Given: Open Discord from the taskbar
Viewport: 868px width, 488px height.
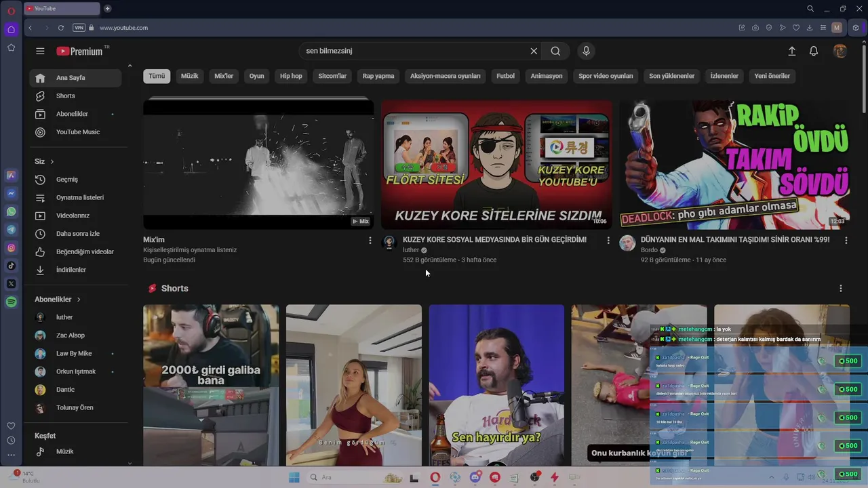Looking at the screenshot, I should [475, 477].
